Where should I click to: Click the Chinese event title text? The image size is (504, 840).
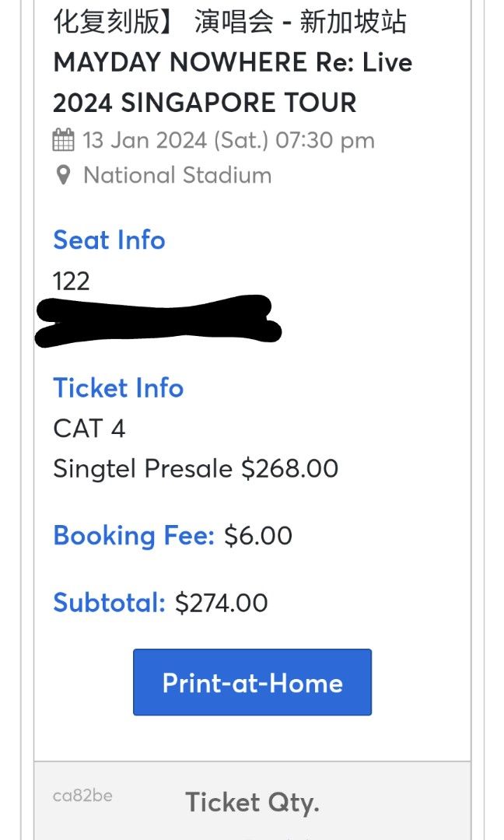[230, 22]
